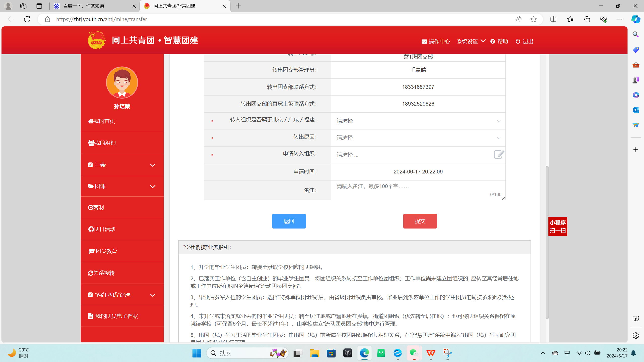Image resolution: width=644 pixels, height=362 pixels.
Task: Open the 转入组织是否属于北京/广东/福建 dropdown
Action: coord(418,121)
